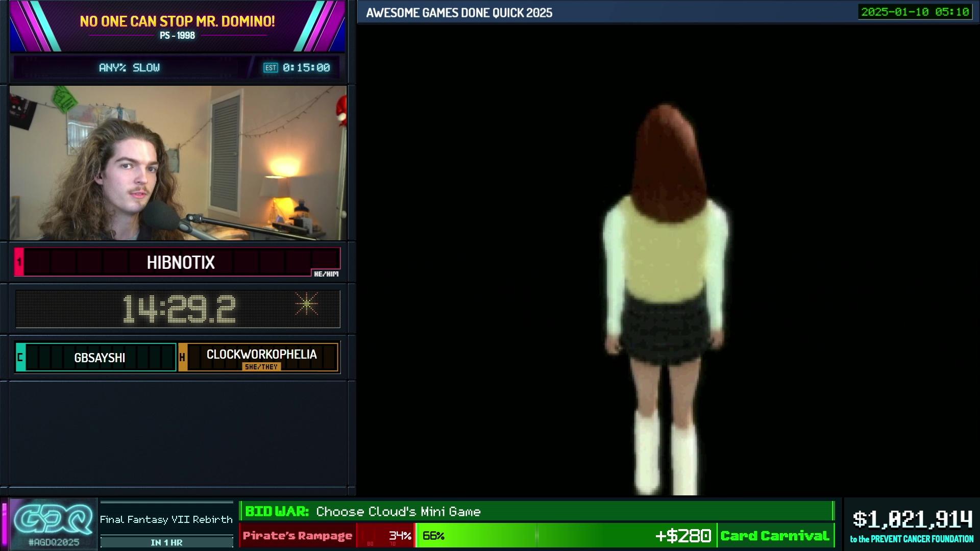Screen dimensions: 980x551
Task: Click the run timer showing 14:29.2
Action: pos(179,309)
